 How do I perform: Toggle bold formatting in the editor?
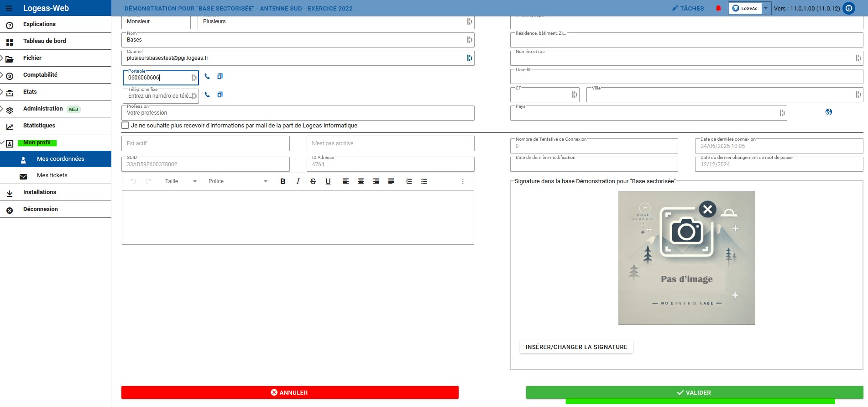283,181
